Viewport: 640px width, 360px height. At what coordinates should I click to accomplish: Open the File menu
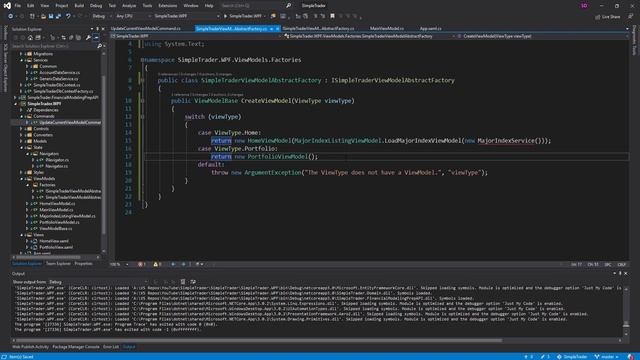click(x=18, y=6)
